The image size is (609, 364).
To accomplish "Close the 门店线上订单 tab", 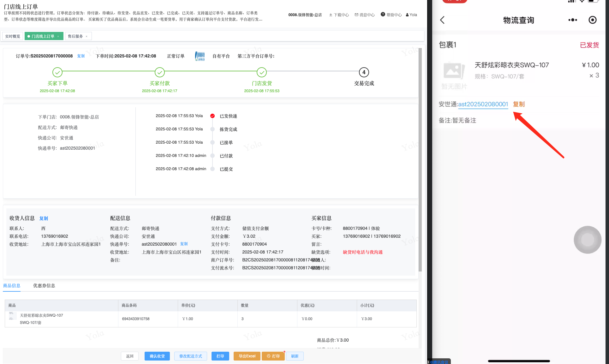I will click(x=58, y=36).
